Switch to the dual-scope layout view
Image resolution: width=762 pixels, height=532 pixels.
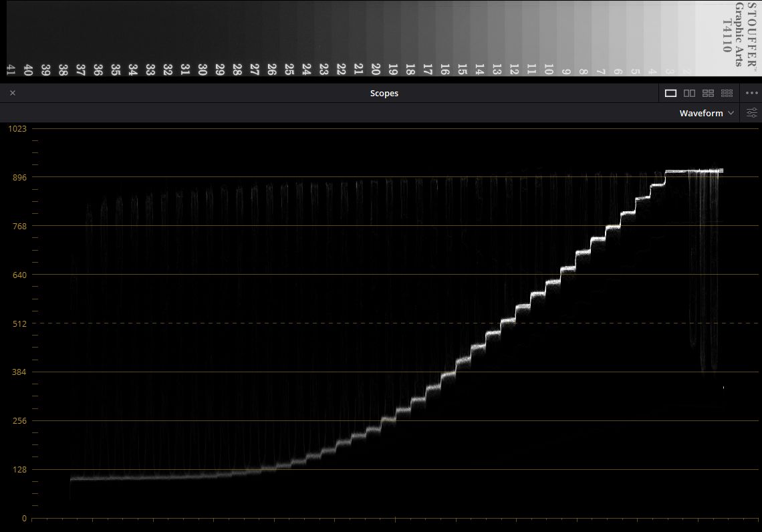689,93
